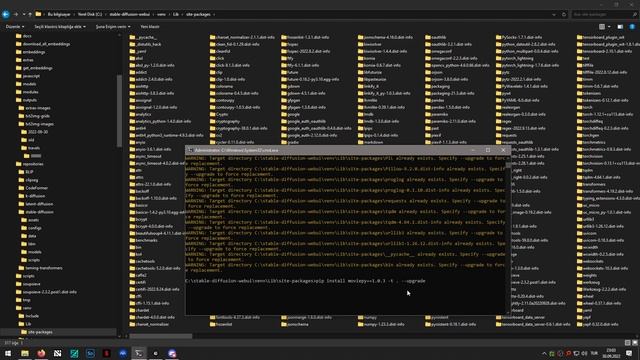
Task: Select the 'click' folder icon
Action: point(213,58)
